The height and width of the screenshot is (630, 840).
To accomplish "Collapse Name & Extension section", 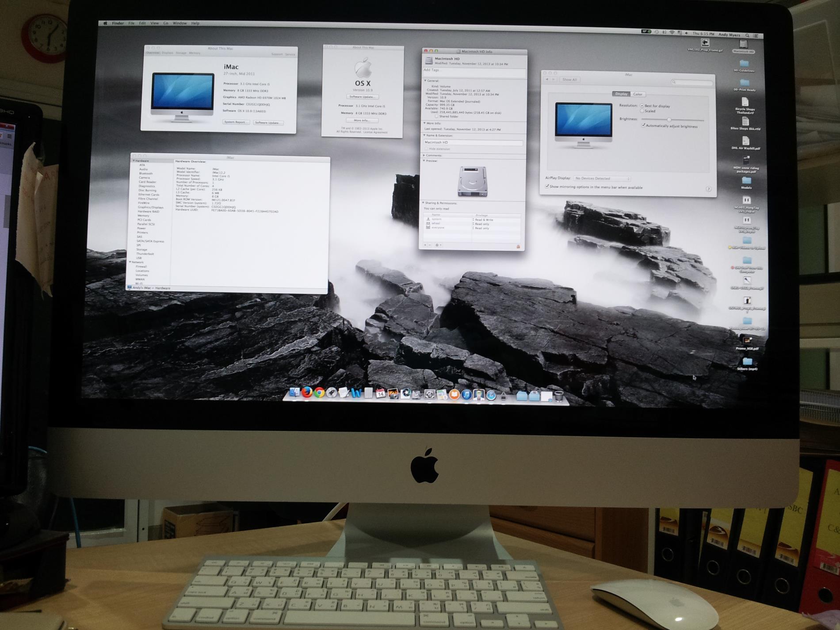I will 424,135.
